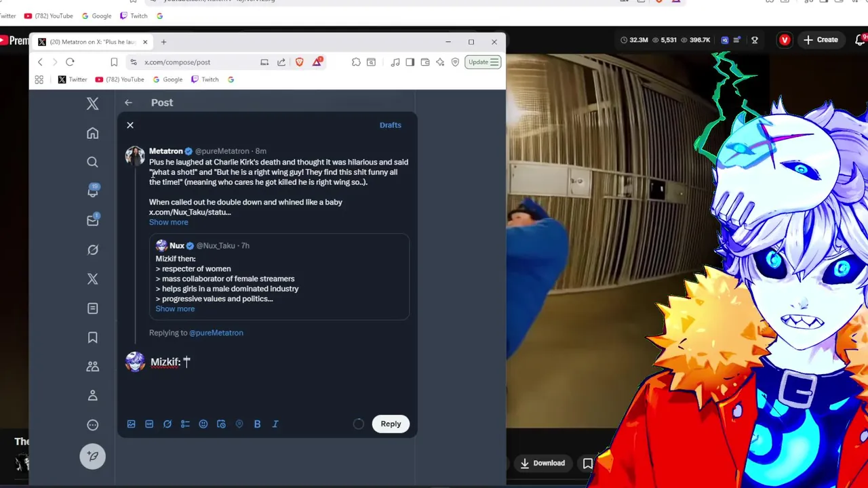Open More options circle in X sidebar
868x488 pixels.
tap(92, 425)
